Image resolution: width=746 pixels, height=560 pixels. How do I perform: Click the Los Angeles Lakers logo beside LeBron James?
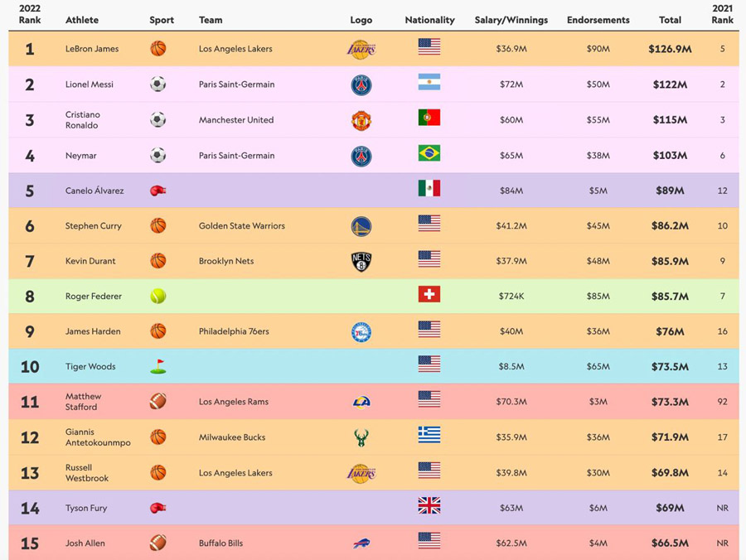pos(361,50)
